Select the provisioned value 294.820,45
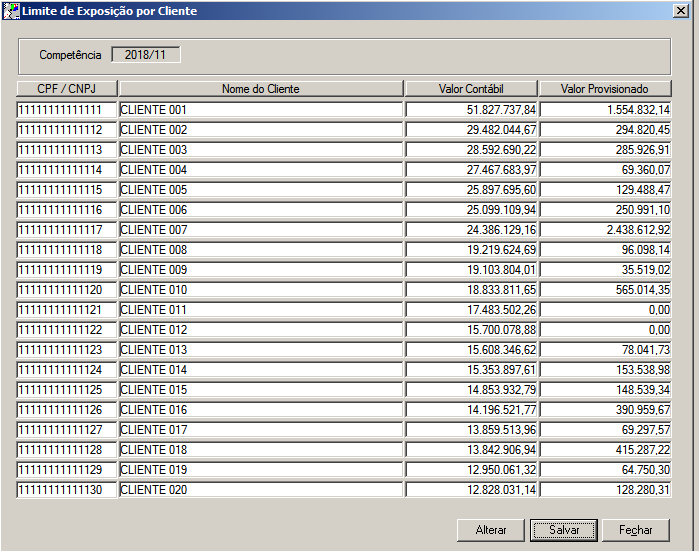The height and width of the screenshot is (551, 699). (605, 130)
